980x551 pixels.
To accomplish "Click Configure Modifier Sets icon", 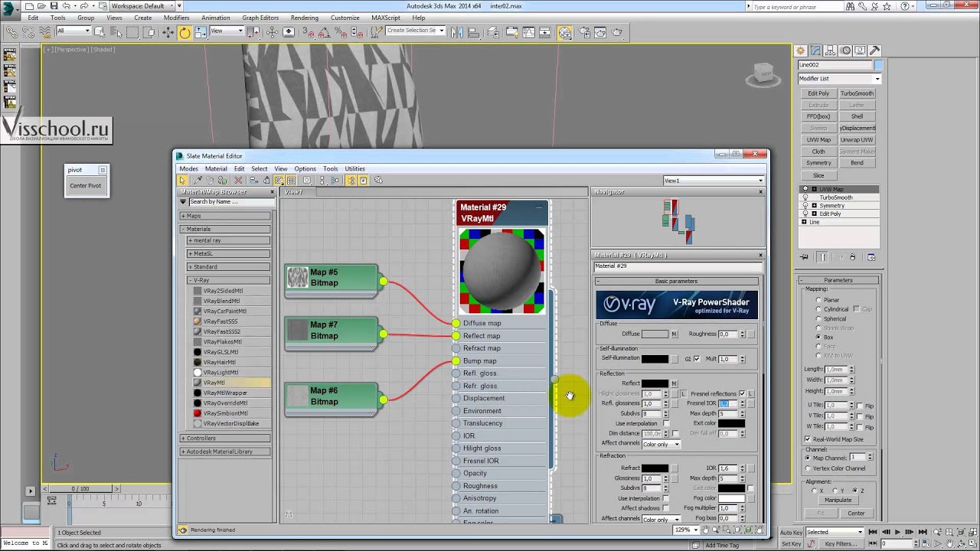I will point(871,257).
